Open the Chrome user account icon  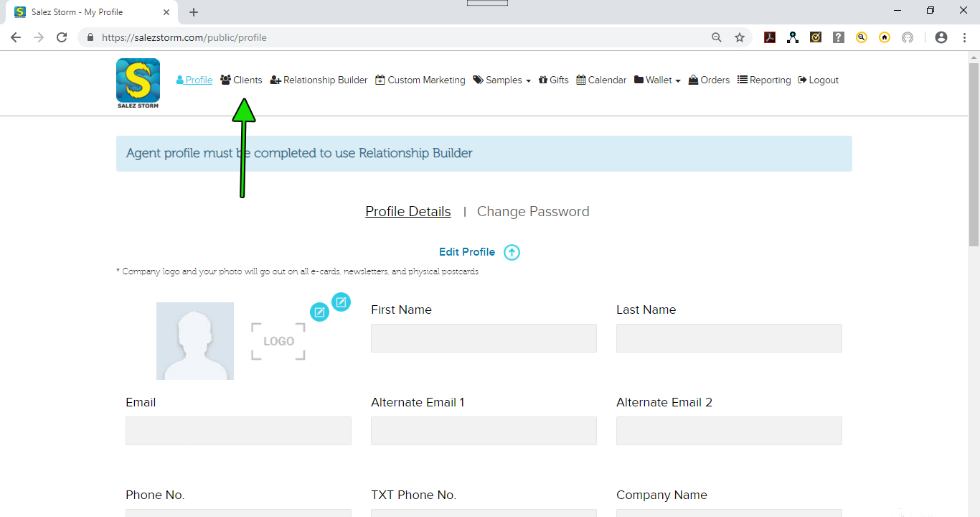click(x=941, y=37)
